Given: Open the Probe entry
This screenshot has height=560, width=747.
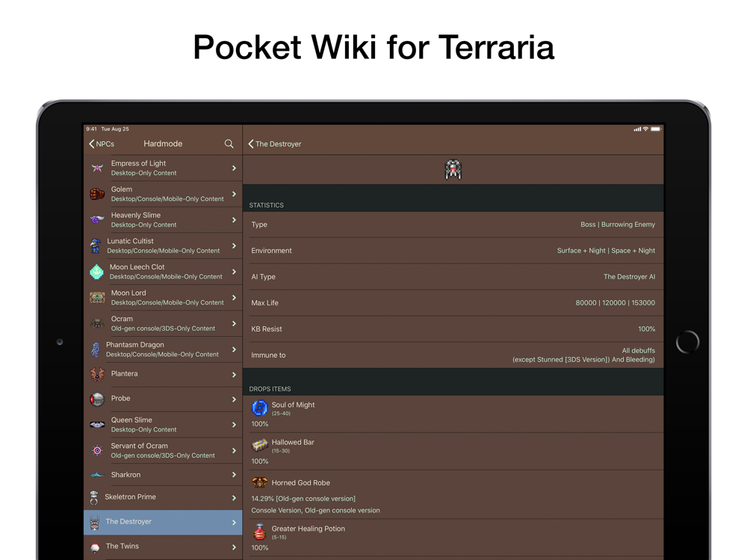Looking at the screenshot, I should 163,399.
